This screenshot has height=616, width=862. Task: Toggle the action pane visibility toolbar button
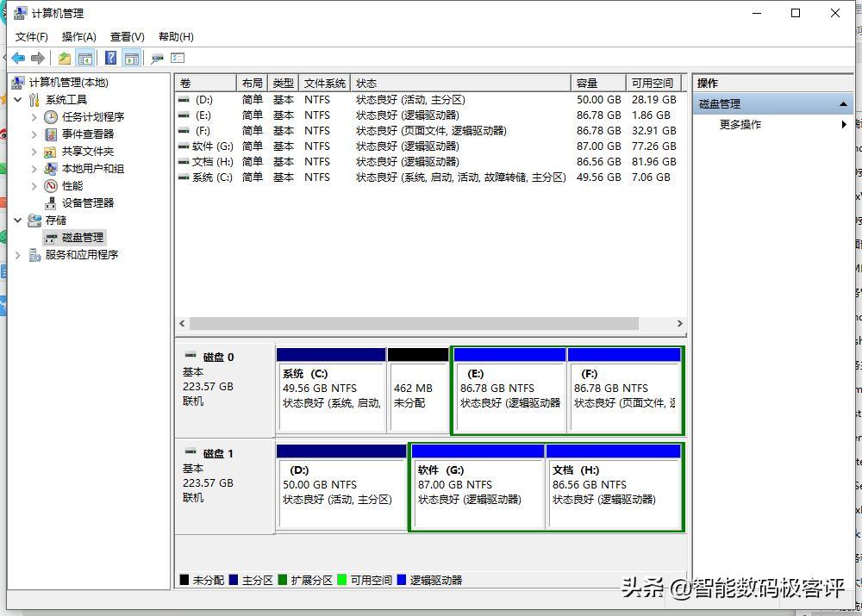(130, 57)
